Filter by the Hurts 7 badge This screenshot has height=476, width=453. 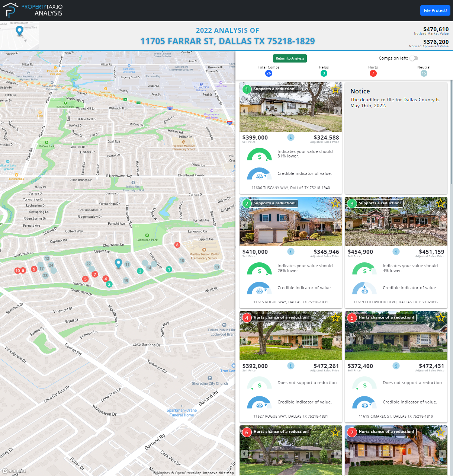tap(373, 73)
